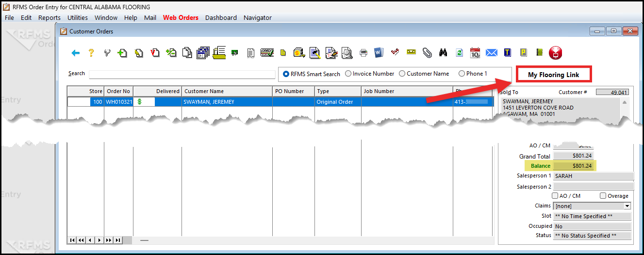644x255 pixels.
Task: Open the Utilities menu
Action: (x=78, y=17)
